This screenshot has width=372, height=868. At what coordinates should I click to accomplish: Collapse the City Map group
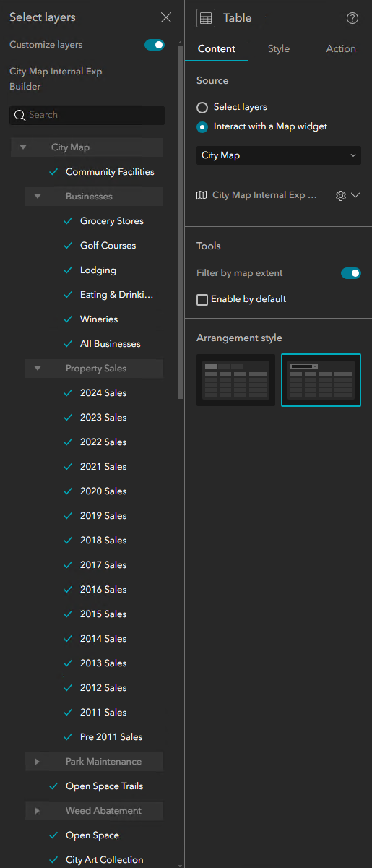coord(23,147)
